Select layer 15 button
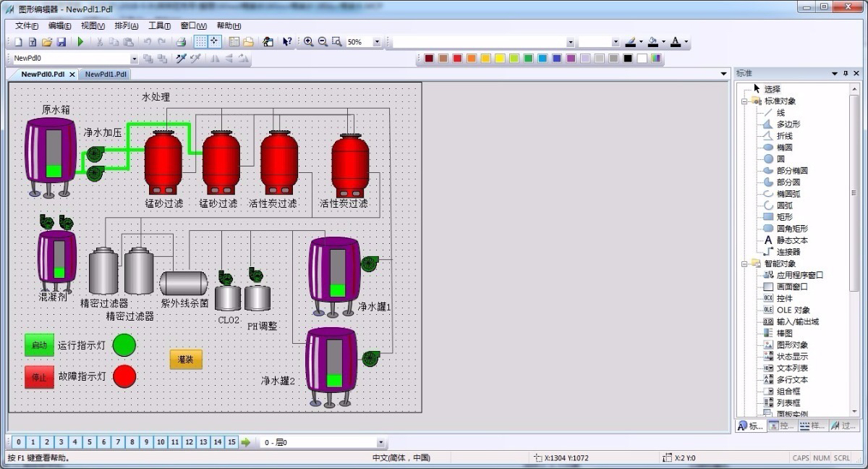Screen dimensions: 868x469 coord(231,442)
